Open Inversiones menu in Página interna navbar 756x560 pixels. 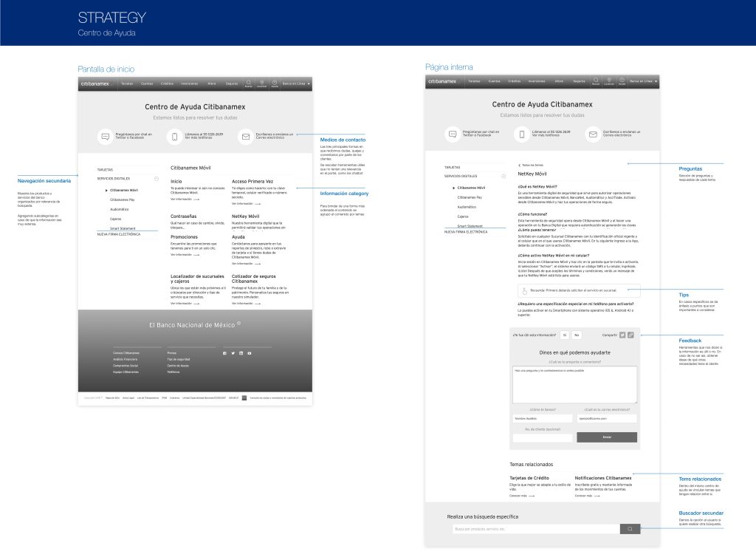(537, 81)
